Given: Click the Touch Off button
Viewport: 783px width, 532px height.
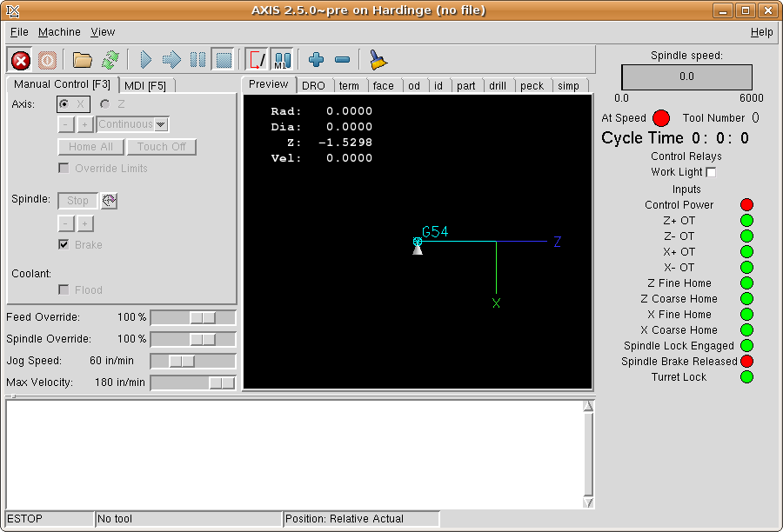Looking at the screenshot, I should click(161, 147).
